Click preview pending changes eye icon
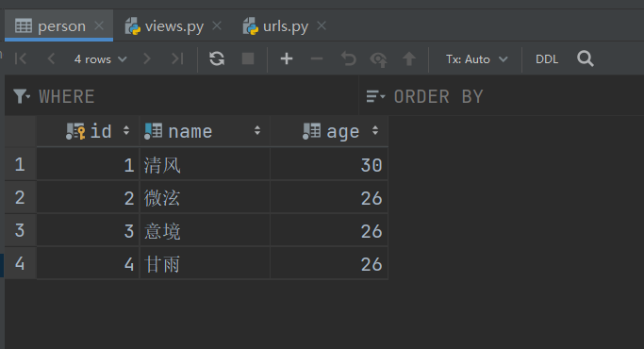 point(378,59)
